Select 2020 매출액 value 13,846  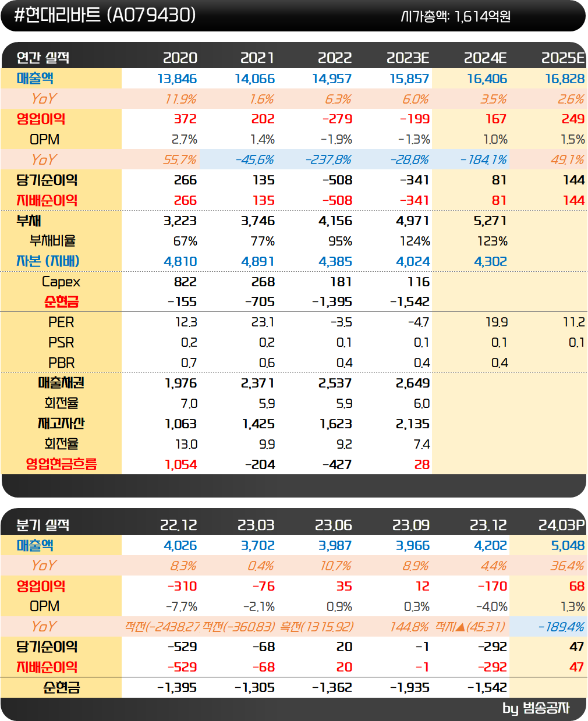tap(178, 79)
